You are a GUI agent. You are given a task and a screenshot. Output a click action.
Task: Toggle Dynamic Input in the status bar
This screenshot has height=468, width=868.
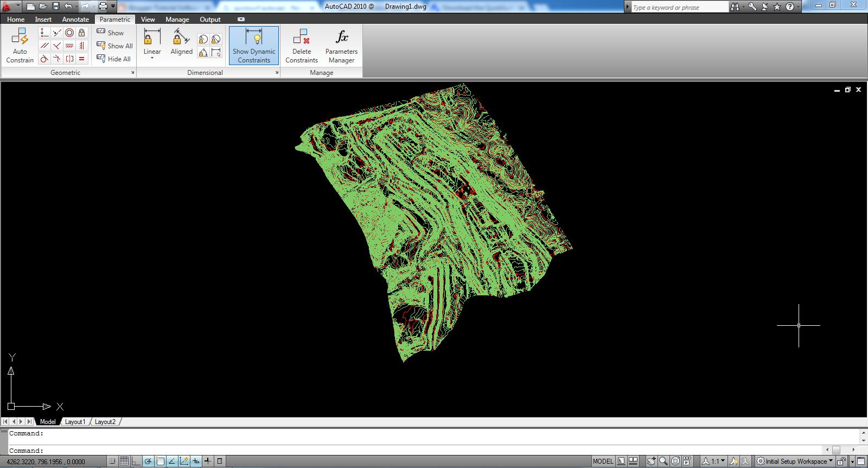coord(196,461)
